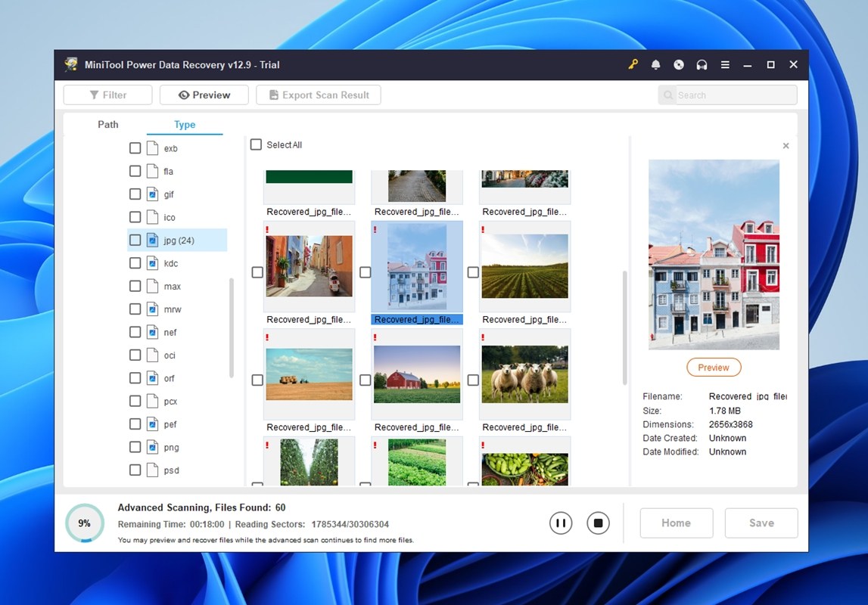This screenshot has width=868, height=605.
Task: Click the ico file type icon
Action: [x=152, y=217]
